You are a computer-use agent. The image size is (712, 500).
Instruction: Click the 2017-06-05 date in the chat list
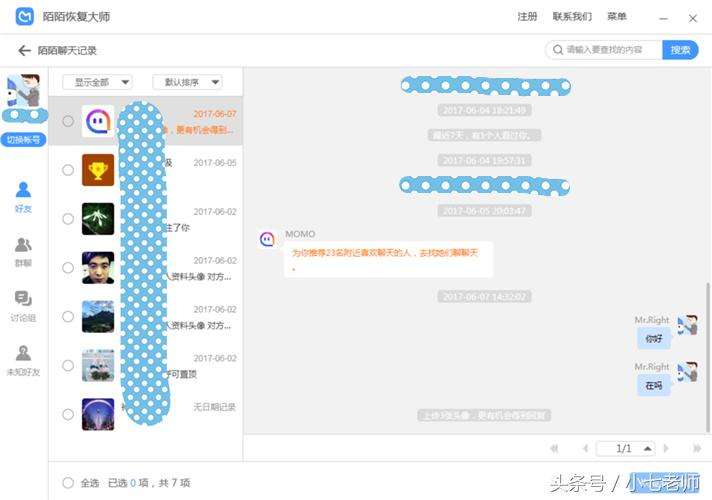tap(215, 163)
